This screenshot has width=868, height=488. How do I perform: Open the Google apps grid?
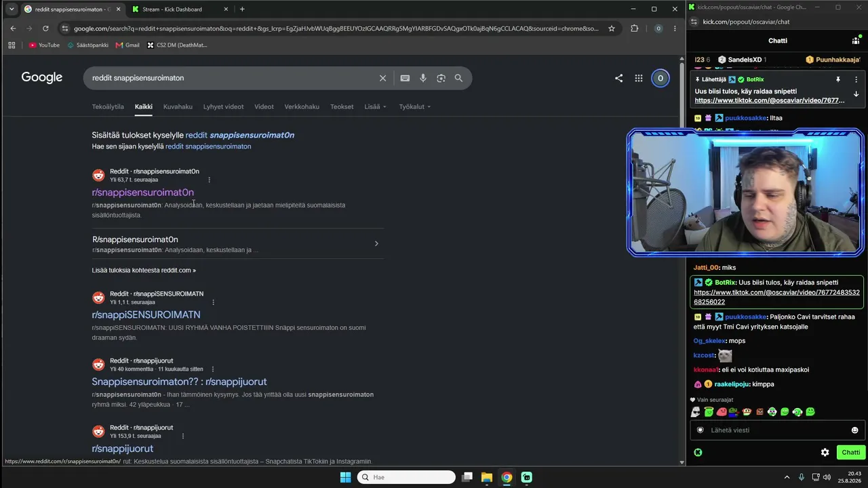click(639, 78)
